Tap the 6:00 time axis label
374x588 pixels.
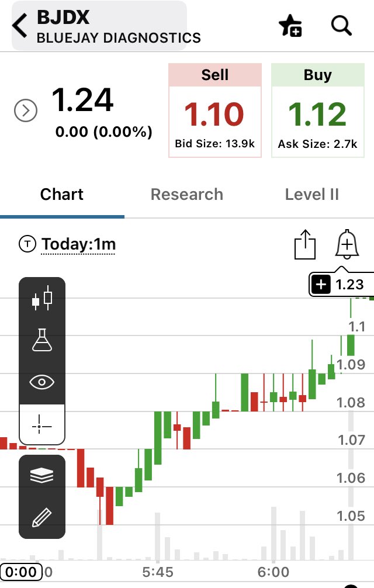(x=273, y=572)
